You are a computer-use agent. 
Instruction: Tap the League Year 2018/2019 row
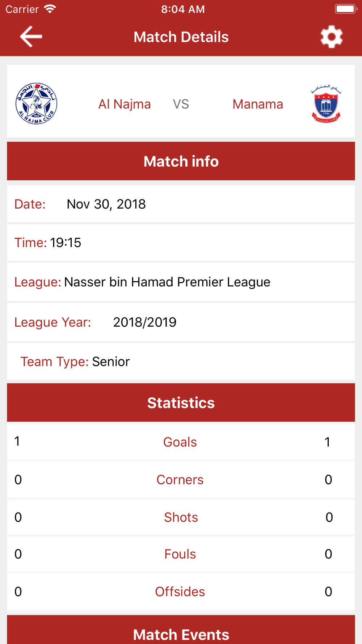(x=181, y=322)
